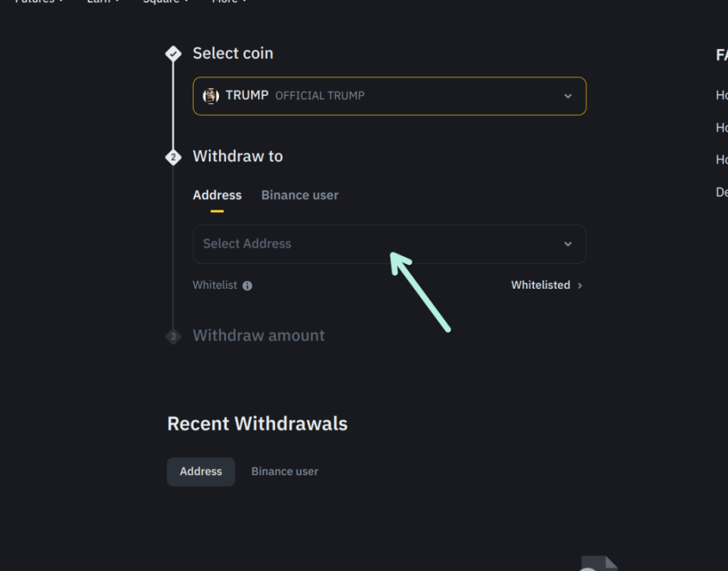Click the arrow next to Whitelisted

pyautogui.click(x=580, y=286)
